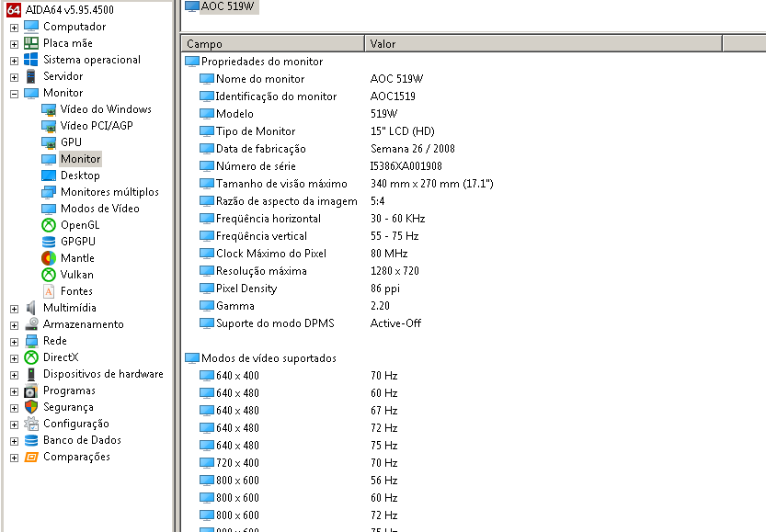Collapse the Monitor tree node
Viewport: 766px width, 532px height.
(x=14, y=95)
